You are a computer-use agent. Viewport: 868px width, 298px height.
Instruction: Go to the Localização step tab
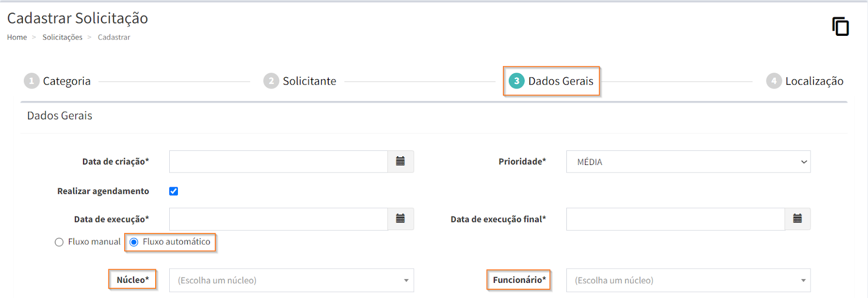click(814, 81)
